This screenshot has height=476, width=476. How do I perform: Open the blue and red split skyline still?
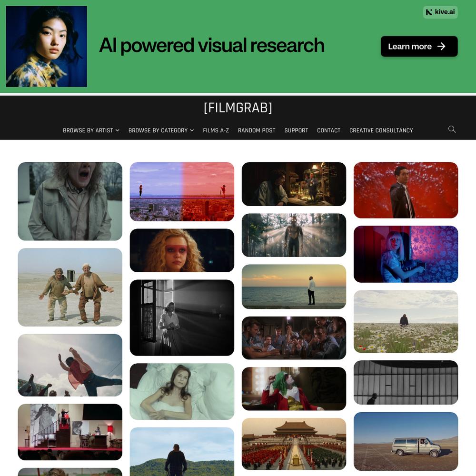[x=182, y=191]
